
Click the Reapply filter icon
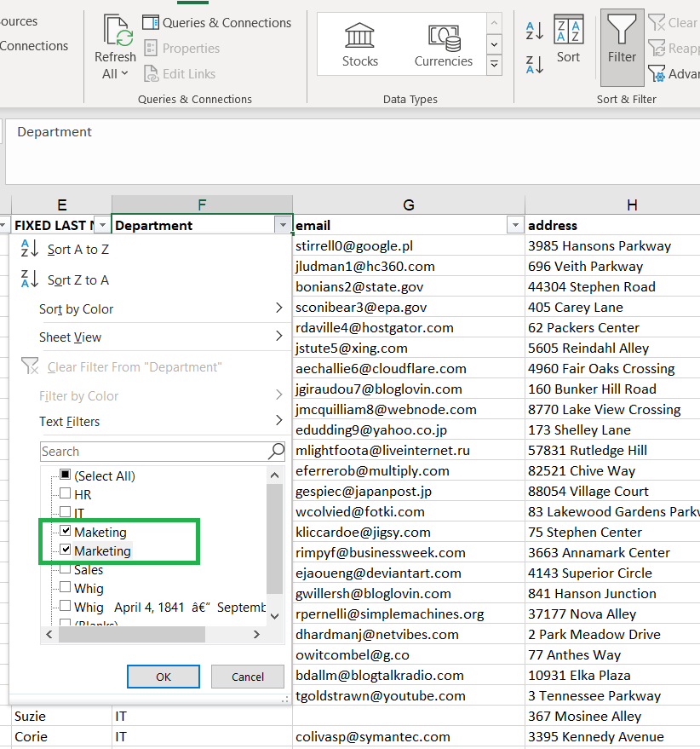(657, 48)
